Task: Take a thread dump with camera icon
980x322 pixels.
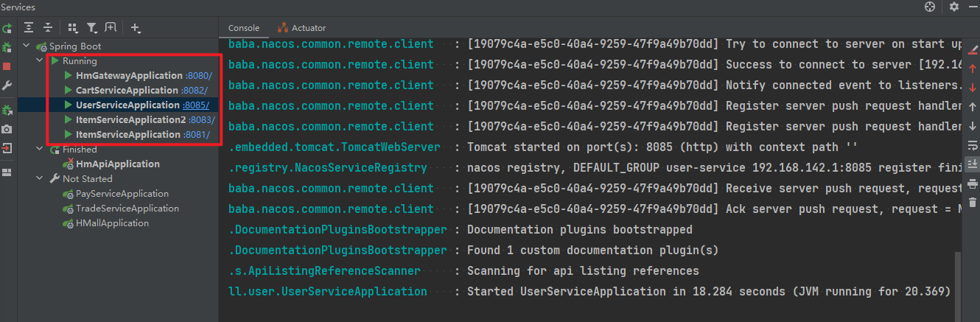Action: (7, 129)
